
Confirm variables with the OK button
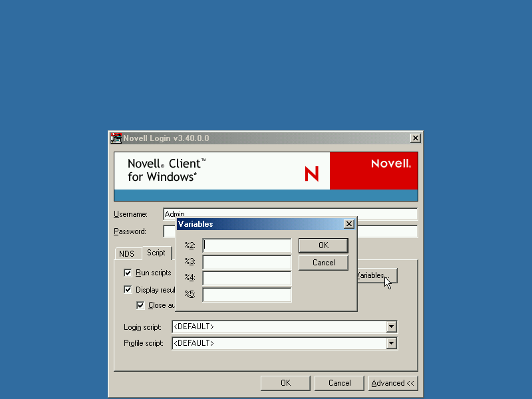point(323,245)
